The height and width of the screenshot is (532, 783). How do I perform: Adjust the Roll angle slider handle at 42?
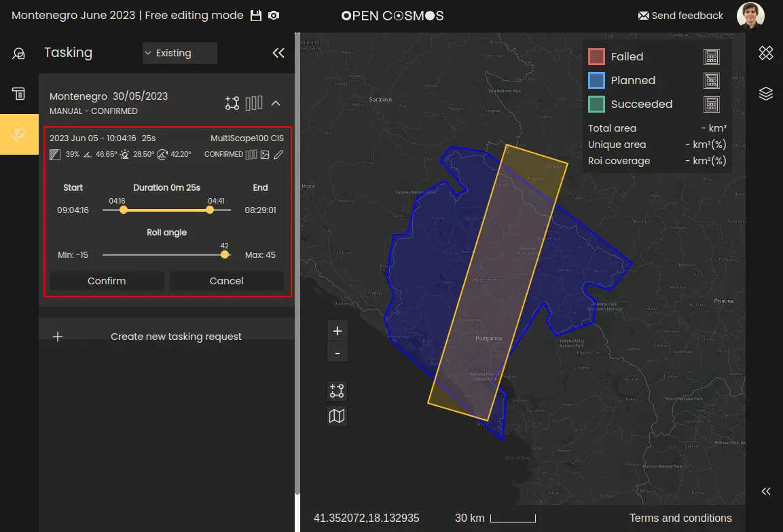pos(225,254)
